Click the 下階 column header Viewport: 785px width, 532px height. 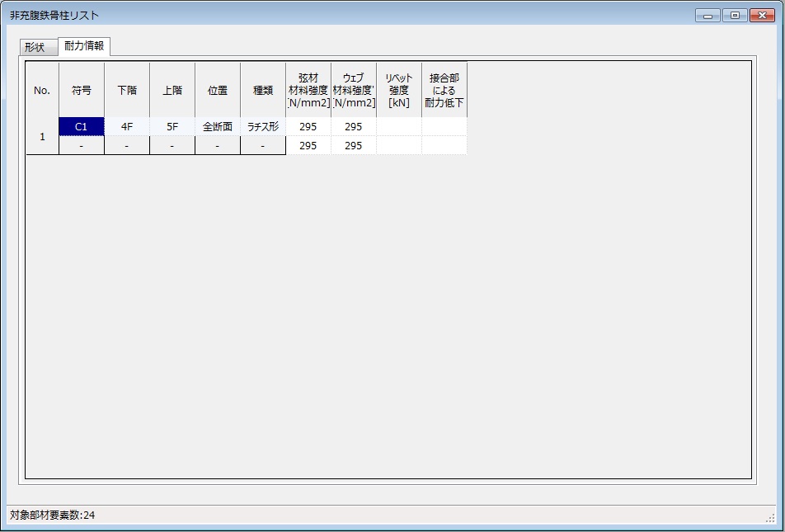[x=127, y=90]
